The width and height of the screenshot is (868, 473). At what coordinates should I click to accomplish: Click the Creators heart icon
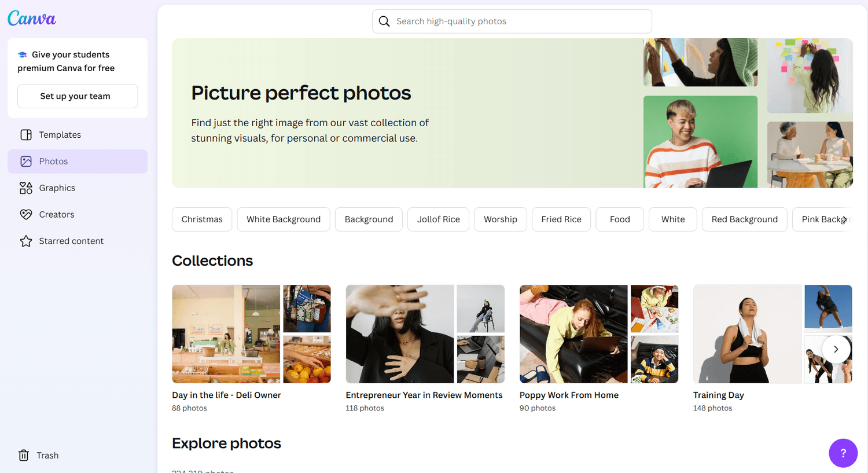coord(26,215)
